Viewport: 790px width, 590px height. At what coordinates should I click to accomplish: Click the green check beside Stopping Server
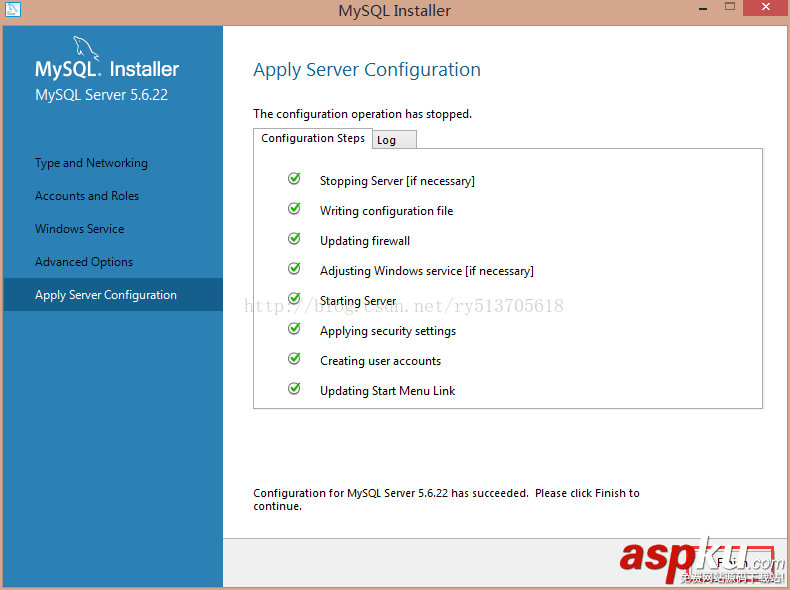click(294, 179)
